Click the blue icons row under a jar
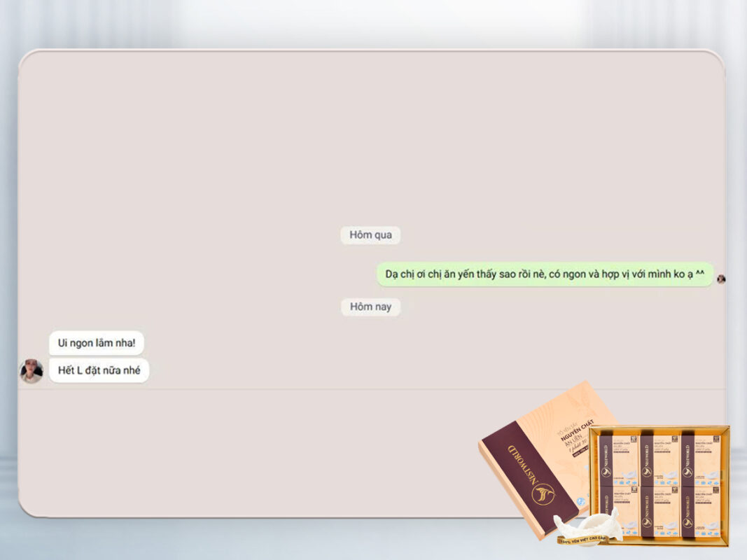This screenshot has height=560, width=747. 625,483
